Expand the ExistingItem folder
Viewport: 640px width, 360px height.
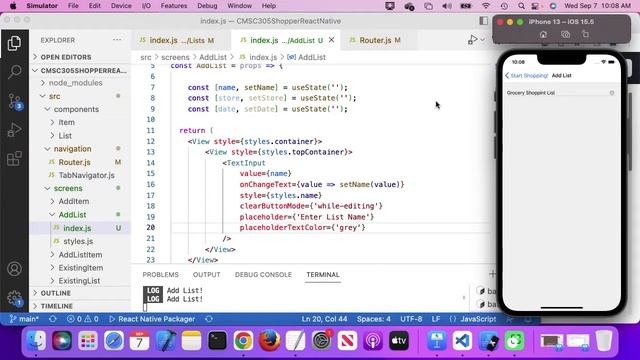point(80,268)
